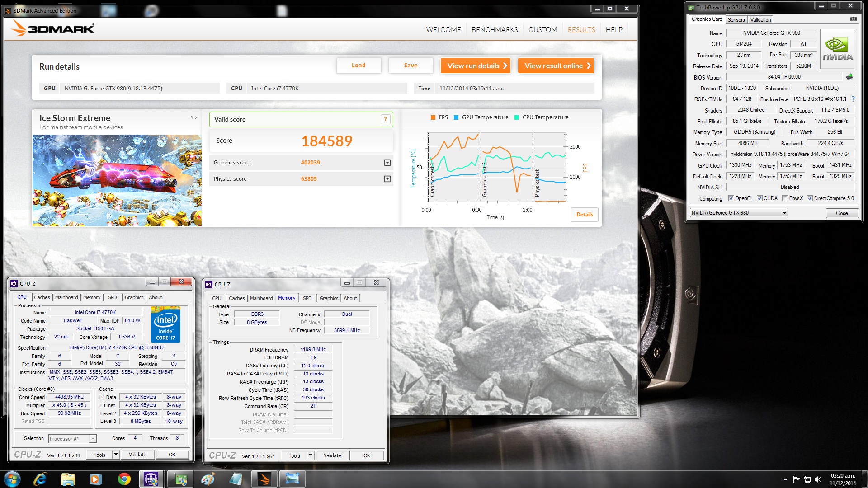Open the WELCOME tab in 3DMark

443,29
